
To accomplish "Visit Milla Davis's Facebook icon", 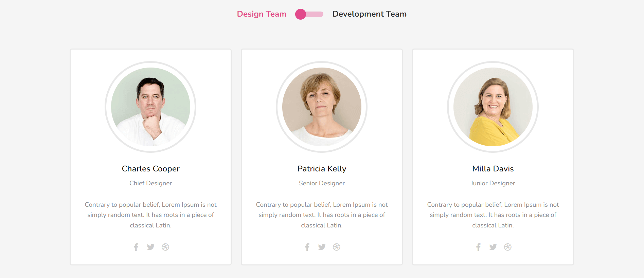I will [x=478, y=247].
